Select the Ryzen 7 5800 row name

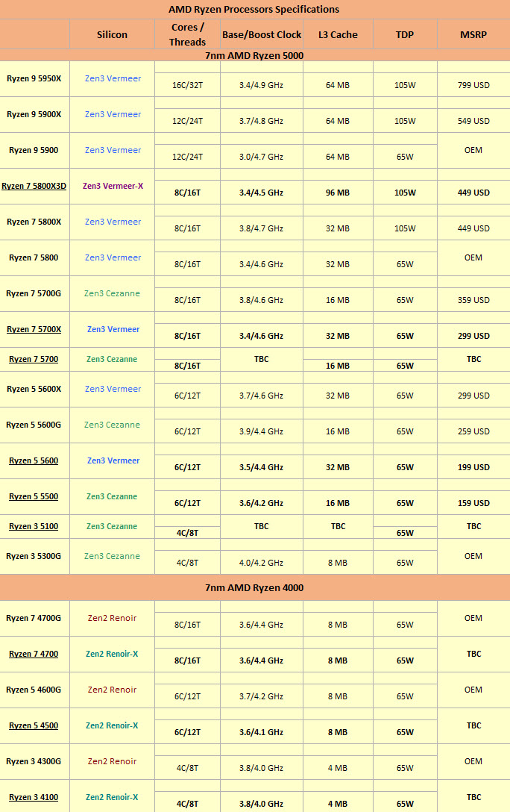click(34, 258)
